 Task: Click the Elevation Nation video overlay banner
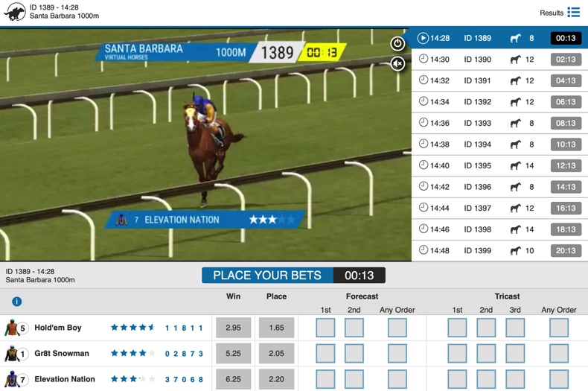[x=205, y=220]
